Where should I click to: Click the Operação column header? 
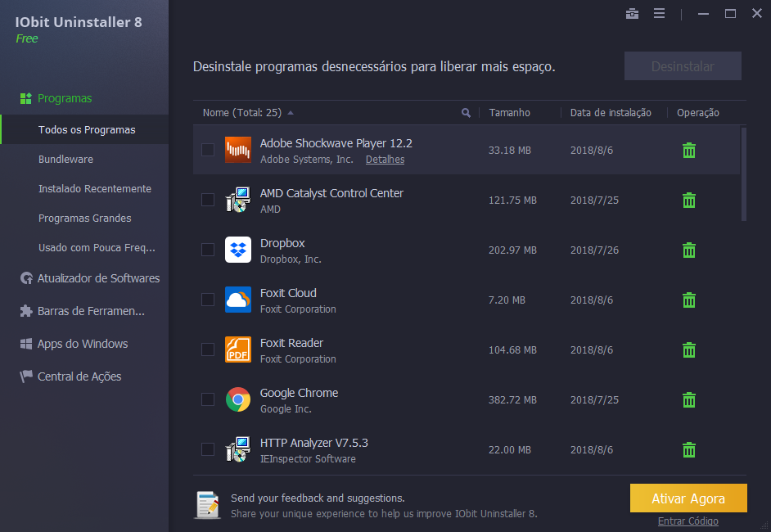point(697,113)
